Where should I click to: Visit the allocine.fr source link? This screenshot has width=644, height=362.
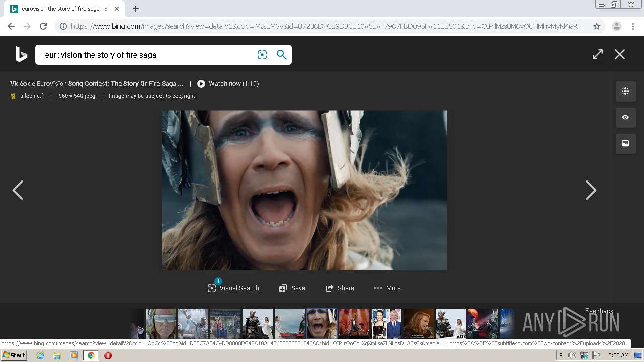pos(32,96)
